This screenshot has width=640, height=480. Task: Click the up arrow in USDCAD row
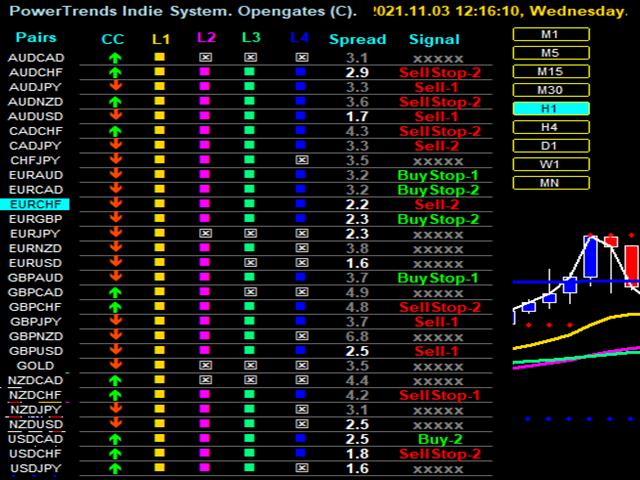pyautogui.click(x=116, y=439)
